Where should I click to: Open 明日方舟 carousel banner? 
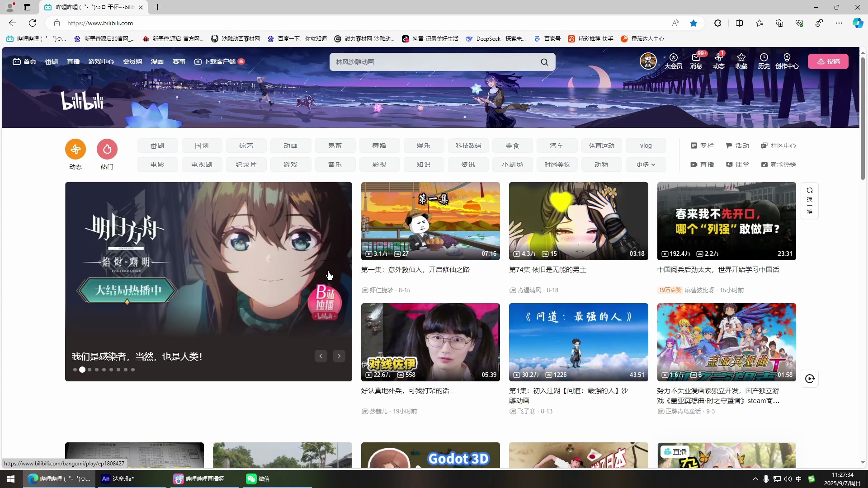(x=208, y=282)
